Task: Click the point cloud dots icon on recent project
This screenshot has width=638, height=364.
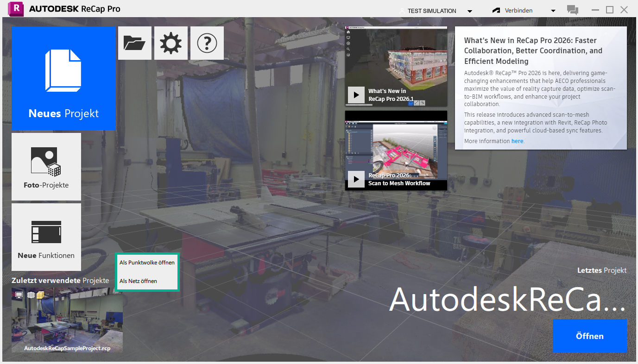Action: (31, 295)
